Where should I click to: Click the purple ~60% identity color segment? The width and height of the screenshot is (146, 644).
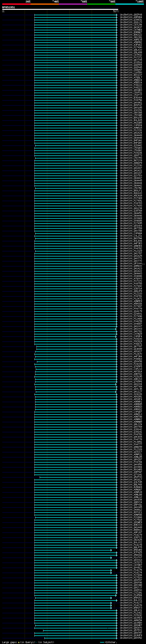(x=73, y=4)
